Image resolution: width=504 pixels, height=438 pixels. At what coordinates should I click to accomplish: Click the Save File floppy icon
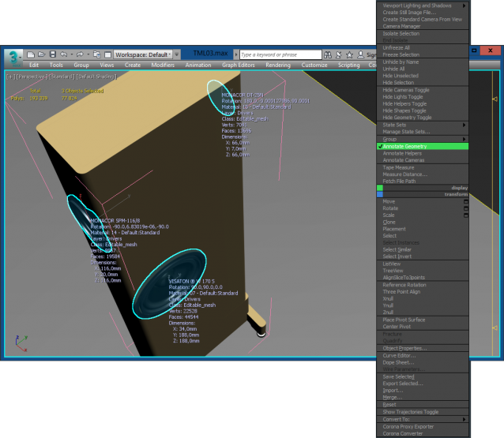point(53,54)
